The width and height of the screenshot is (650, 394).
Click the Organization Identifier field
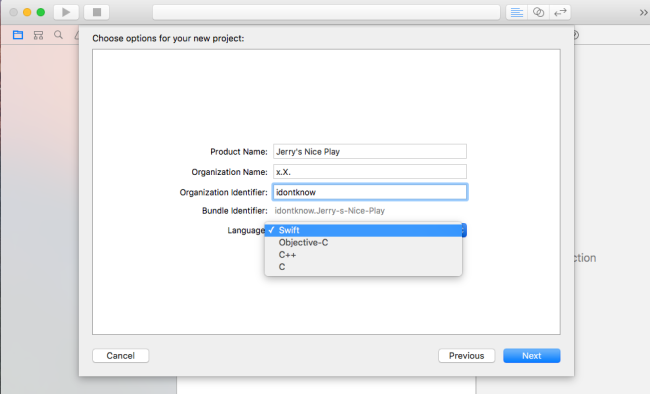[x=370, y=192]
